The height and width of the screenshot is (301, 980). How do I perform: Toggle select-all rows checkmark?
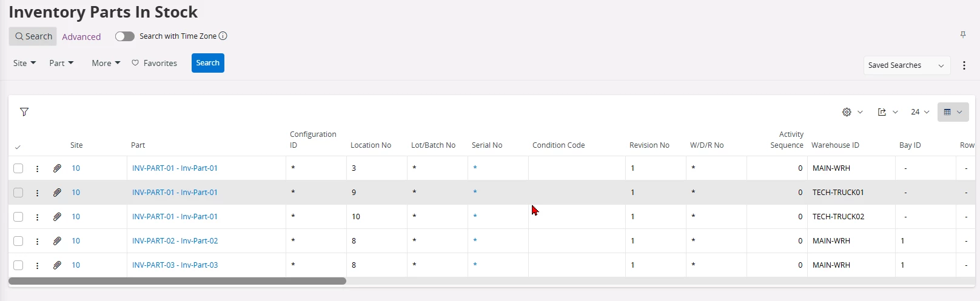click(x=18, y=147)
